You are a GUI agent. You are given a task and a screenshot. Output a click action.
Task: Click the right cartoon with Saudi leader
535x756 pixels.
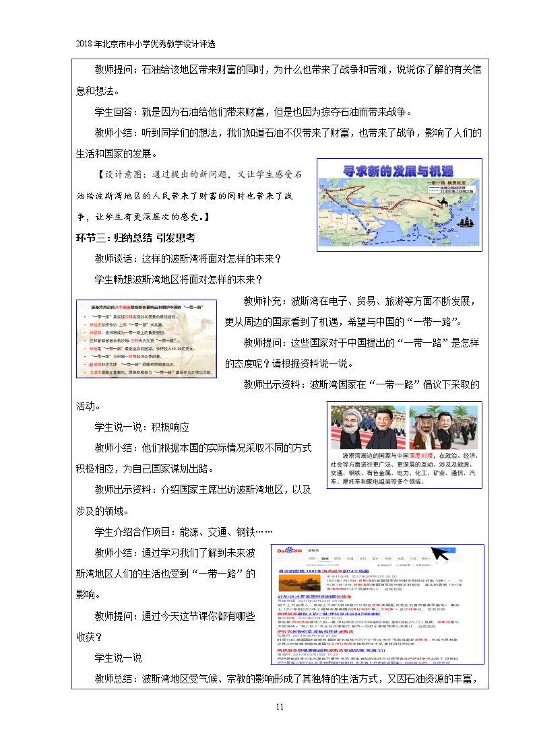(x=443, y=427)
